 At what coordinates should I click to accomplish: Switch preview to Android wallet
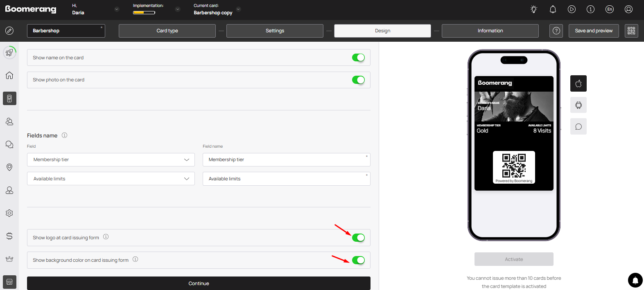(578, 105)
